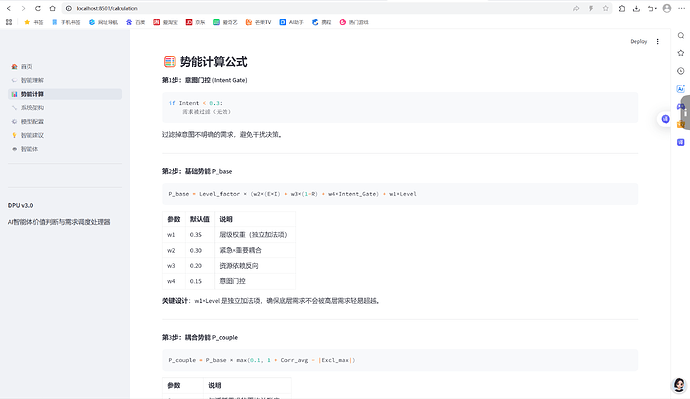Open the Streamlit vertical three-dot menu
This screenshot has width=690, height=399.
pos(657,41)
